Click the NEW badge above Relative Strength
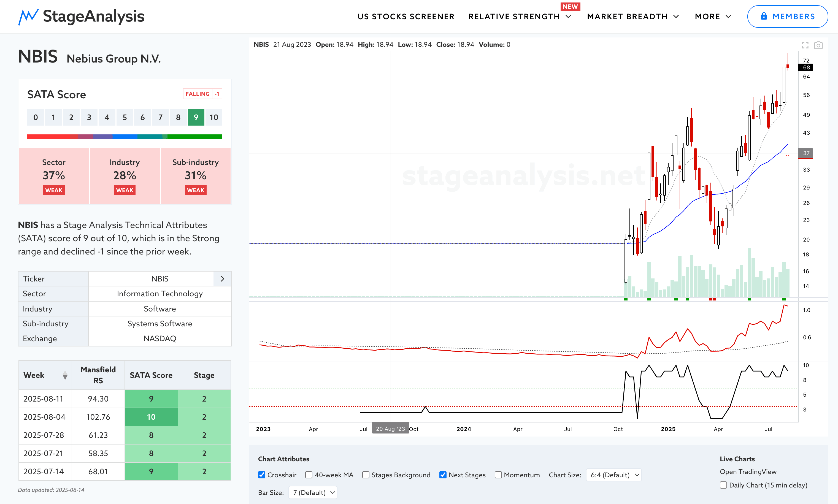This screenshot has height=504, width=838. tap(570, 6)
